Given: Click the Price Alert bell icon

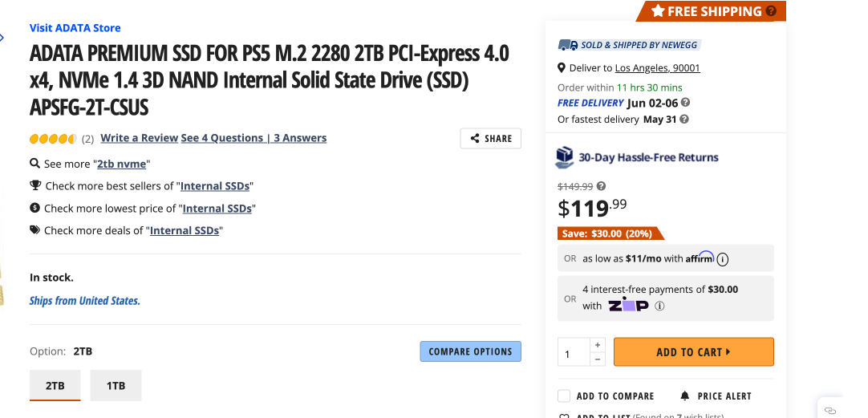Looking at the screenshot, I should [684, 396].
